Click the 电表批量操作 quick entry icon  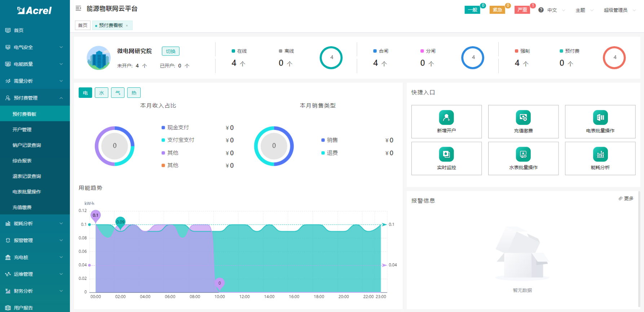[600, 118]
